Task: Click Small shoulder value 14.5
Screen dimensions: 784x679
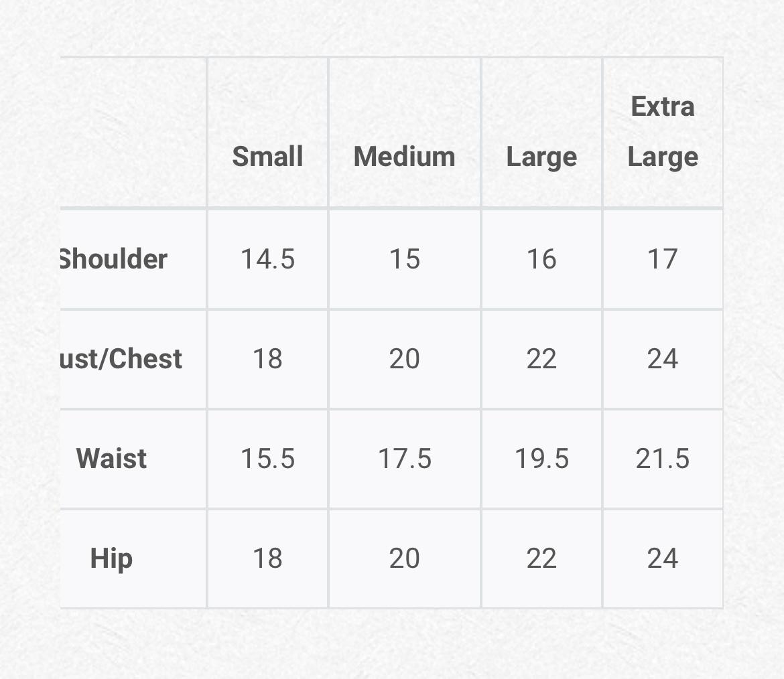Action: (x=267, y=259)
